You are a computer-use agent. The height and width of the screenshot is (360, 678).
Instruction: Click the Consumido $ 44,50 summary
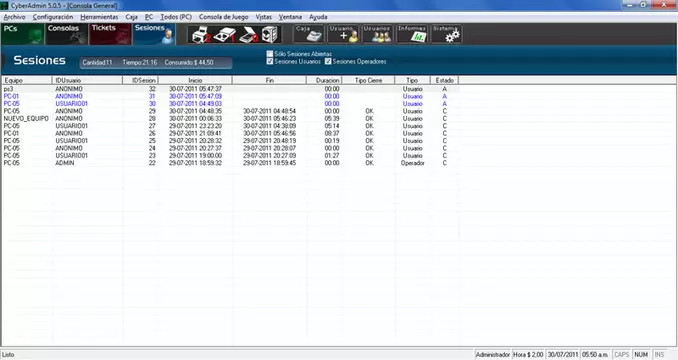tap(189, 63)
